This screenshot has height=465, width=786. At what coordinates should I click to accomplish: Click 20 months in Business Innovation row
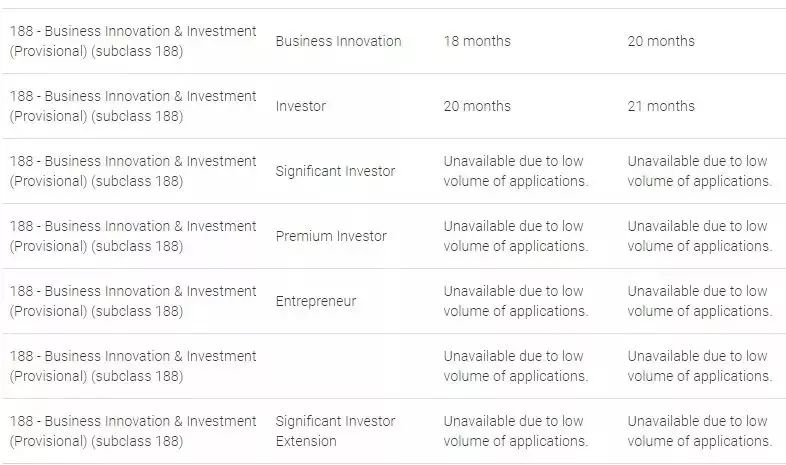(661, 41)
